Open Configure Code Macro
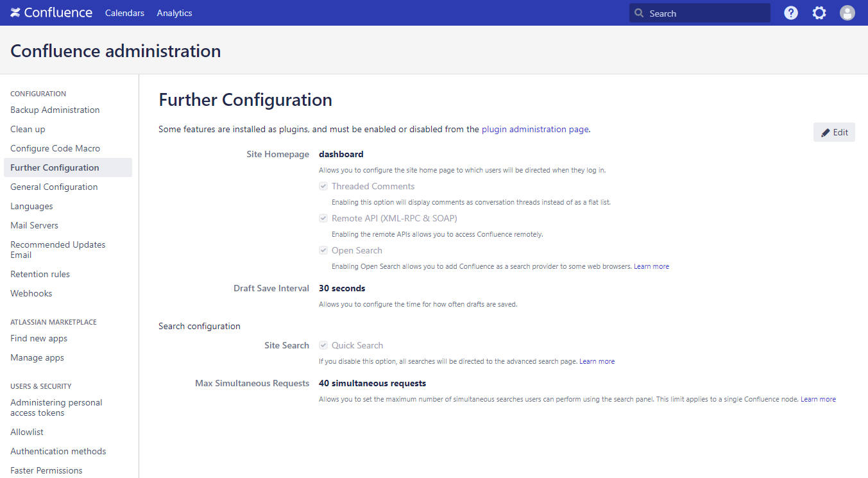This screenshot has width=868, height=478. (55, 148)
